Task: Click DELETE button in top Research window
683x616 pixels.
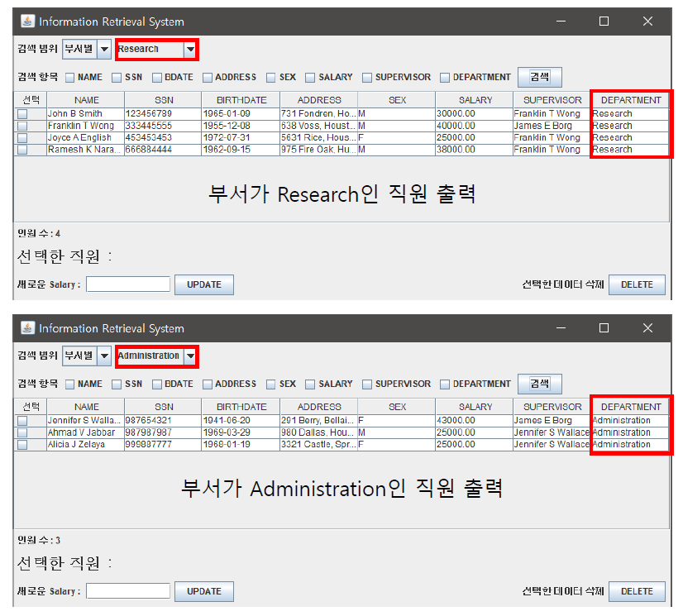Action: coord(637,284)
